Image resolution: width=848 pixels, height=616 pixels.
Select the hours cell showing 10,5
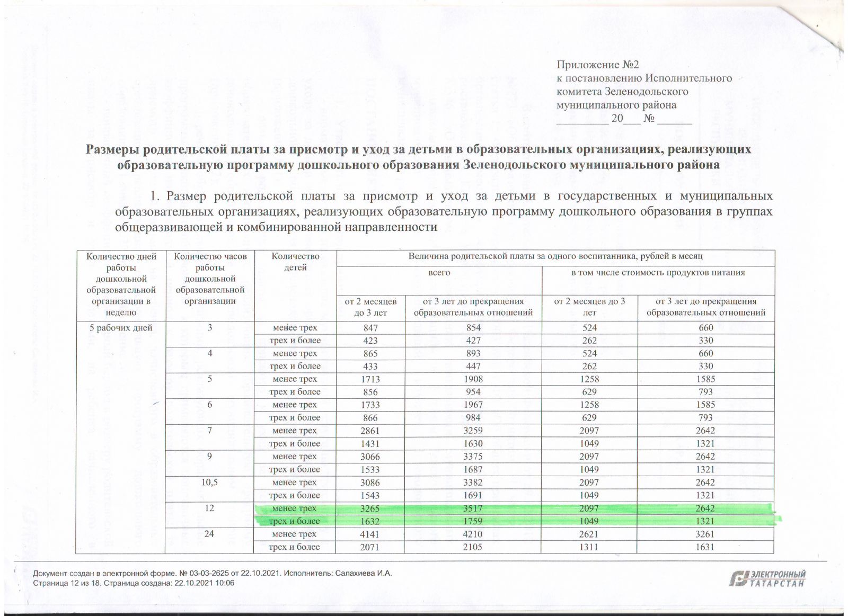click(x=210, y=483)
